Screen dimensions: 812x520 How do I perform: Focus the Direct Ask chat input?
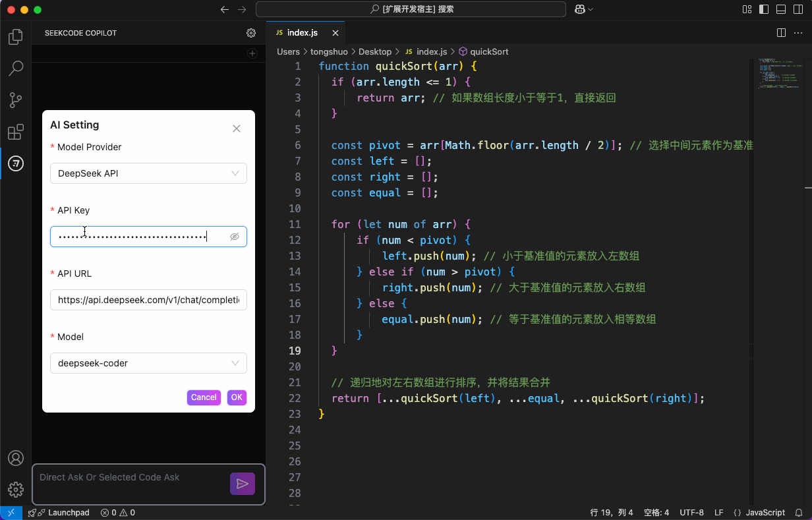pyautogui.click(x=132, y=484)
